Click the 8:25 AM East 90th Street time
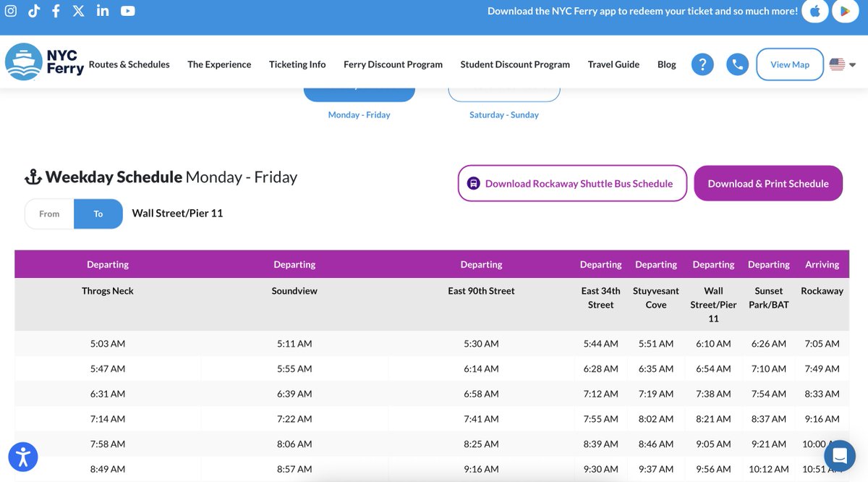This screenshot has height=482, width=868. tap(481, 444)
